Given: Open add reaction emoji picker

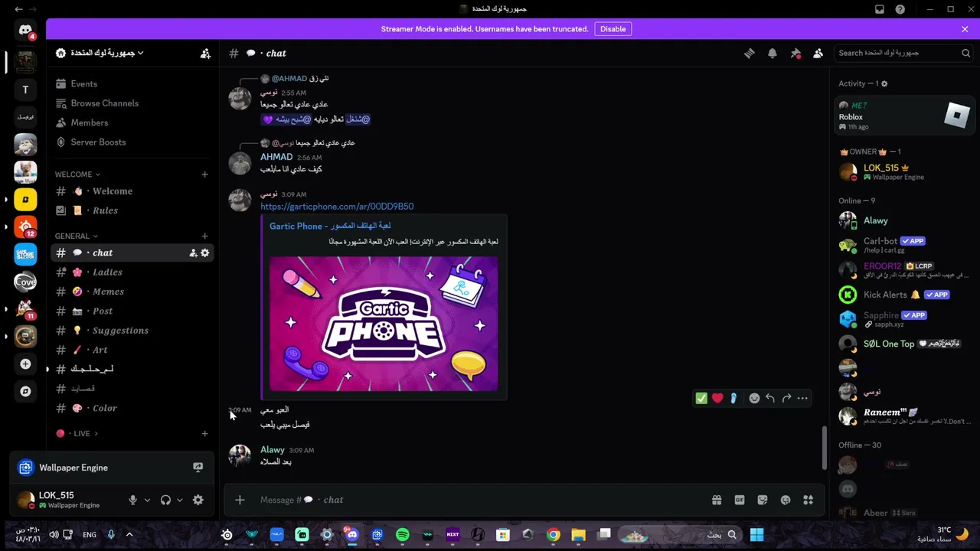Looking at the screenshot, I should coord(754,398).
